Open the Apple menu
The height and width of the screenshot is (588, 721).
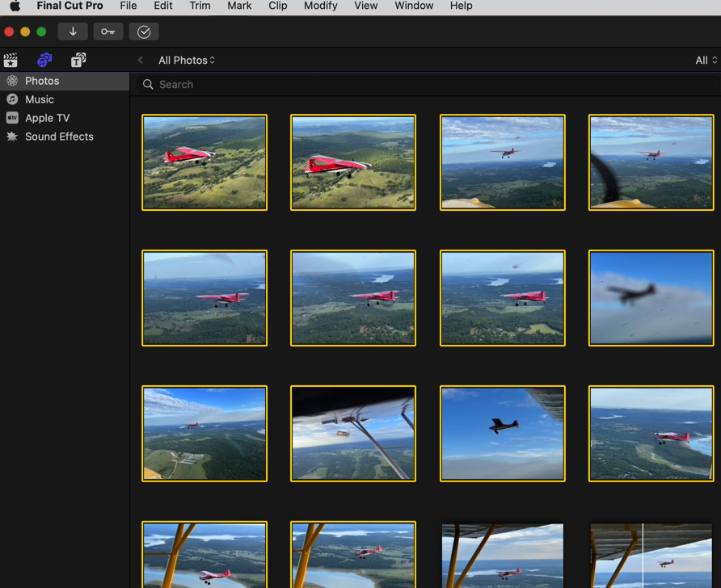tap(15, 6)
